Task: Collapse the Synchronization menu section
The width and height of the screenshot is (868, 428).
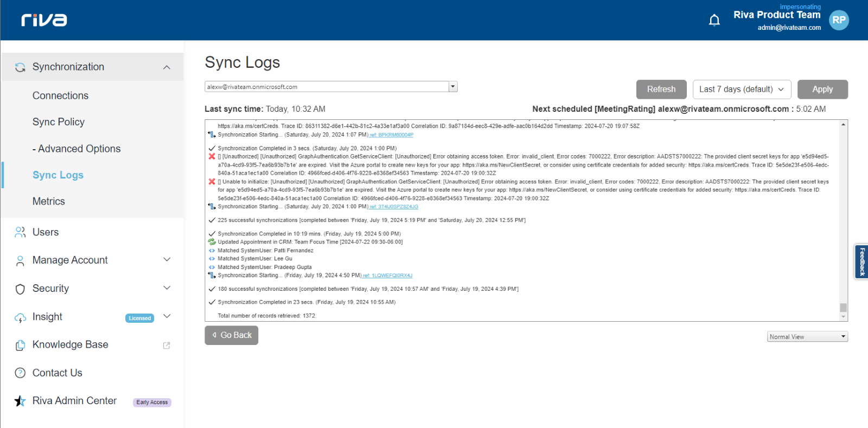Action: (x=167, y=67)
